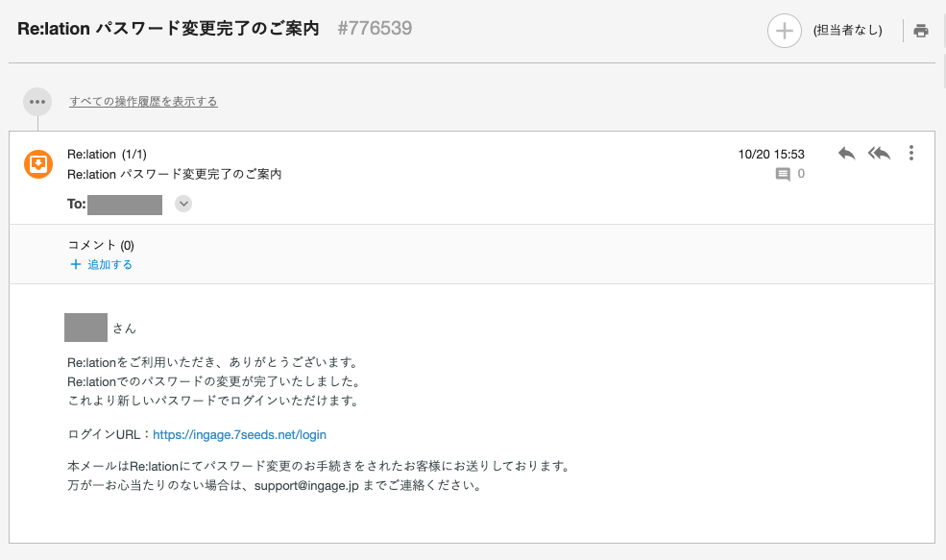This screenshot has height=560, width=946.
Task: Click the comment bubble count icon
Action: [783, 175]
